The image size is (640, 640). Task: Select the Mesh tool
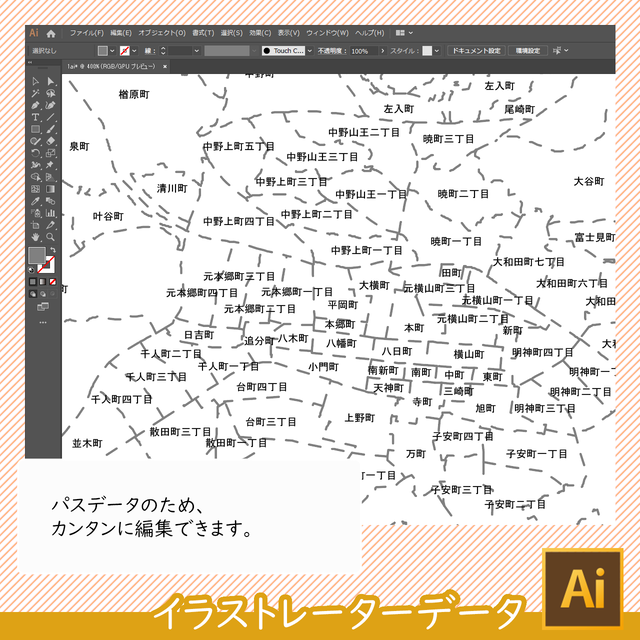coord(36,189)
